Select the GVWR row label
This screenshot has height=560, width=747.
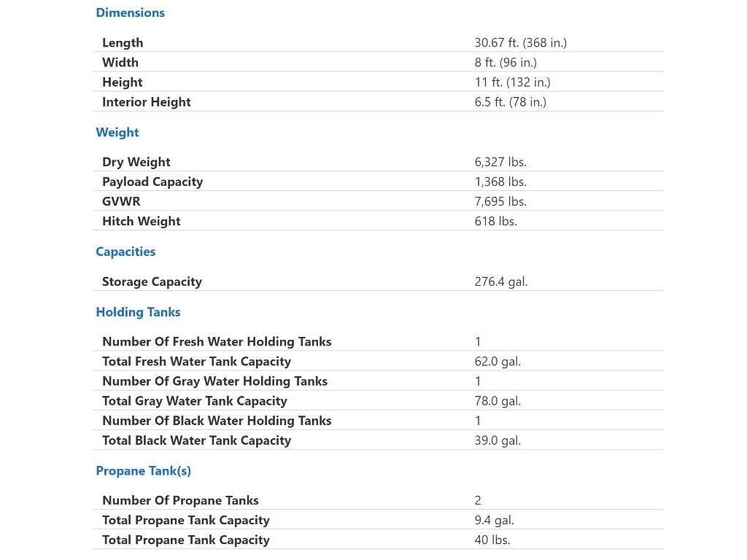pos(121,201)
